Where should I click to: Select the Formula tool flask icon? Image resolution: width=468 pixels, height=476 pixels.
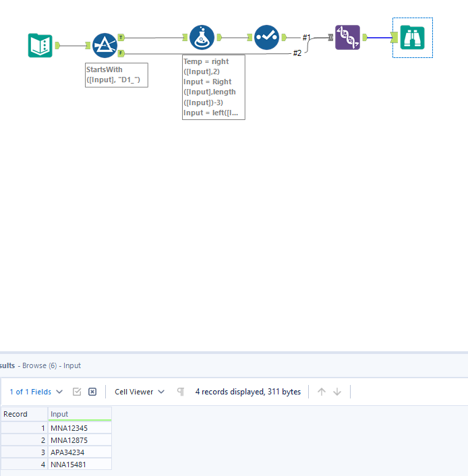point(202,37)
